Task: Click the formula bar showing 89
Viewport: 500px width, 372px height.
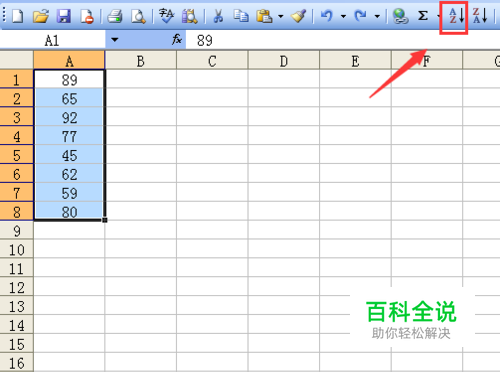Action: click(343, 40)
